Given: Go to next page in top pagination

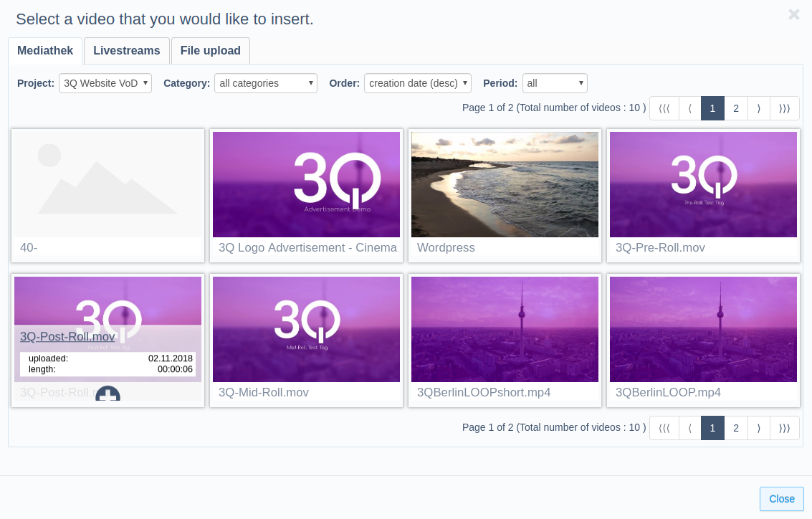Looking at the screenshot, I should [759, 108].
